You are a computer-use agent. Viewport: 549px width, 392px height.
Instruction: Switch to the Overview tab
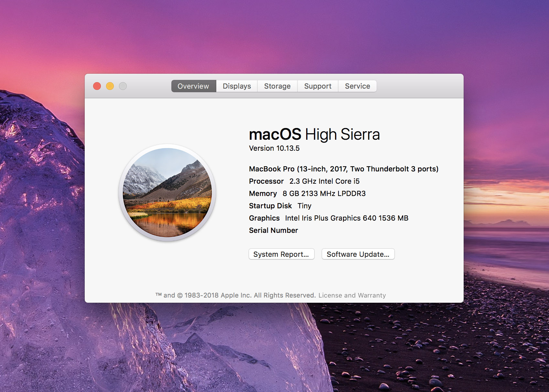(194, 86)
